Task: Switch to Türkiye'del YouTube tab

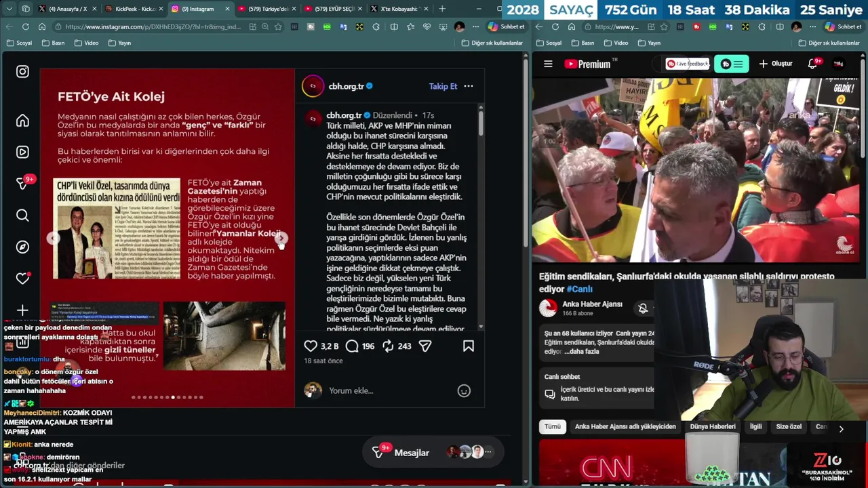Action: tap(267, 9)
